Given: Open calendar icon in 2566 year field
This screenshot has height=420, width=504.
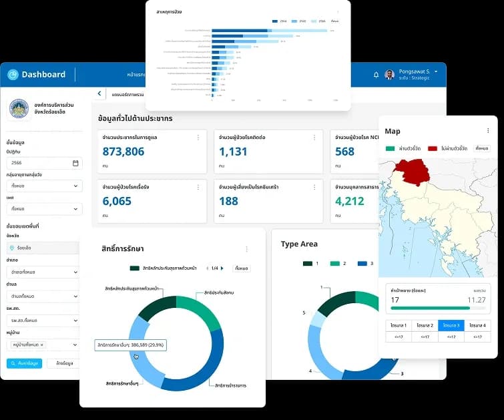Looking at the screenshot, I should 75,163.
